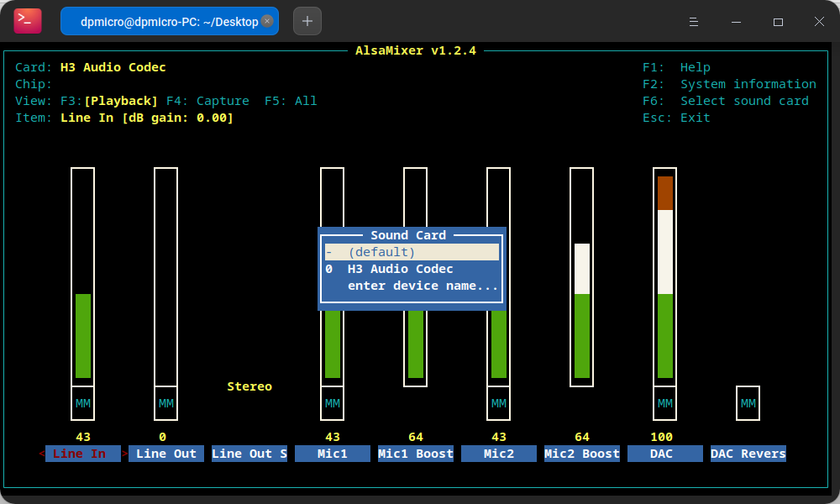This screenshot has width=840, height=504.
Task: Toggle mute MM box under Line In
Action: point(83,403)
